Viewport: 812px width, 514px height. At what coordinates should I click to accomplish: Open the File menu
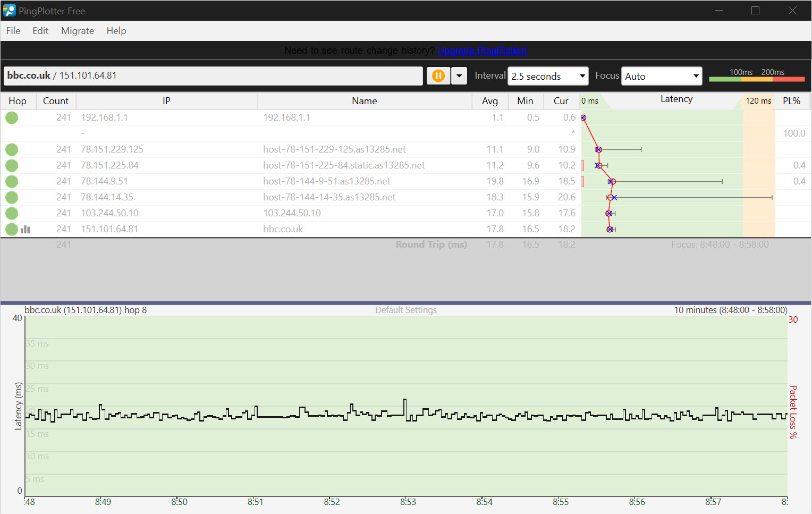pyautogui.click(x=13, y=31)
